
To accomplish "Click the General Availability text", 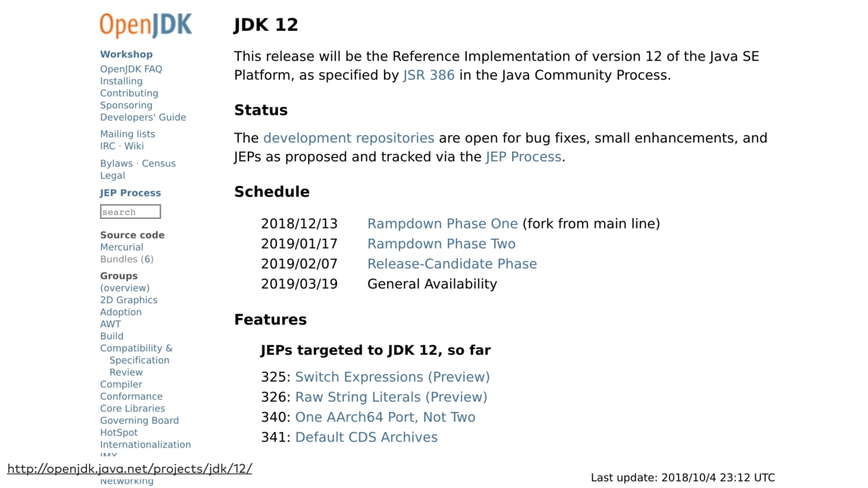I will [x=432, y=284].
